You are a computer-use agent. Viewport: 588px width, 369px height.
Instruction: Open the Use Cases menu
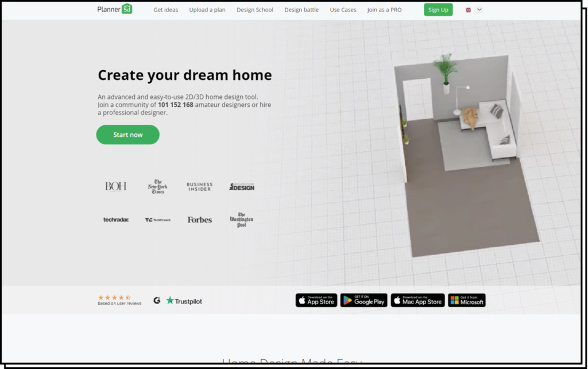click(343, 10)
